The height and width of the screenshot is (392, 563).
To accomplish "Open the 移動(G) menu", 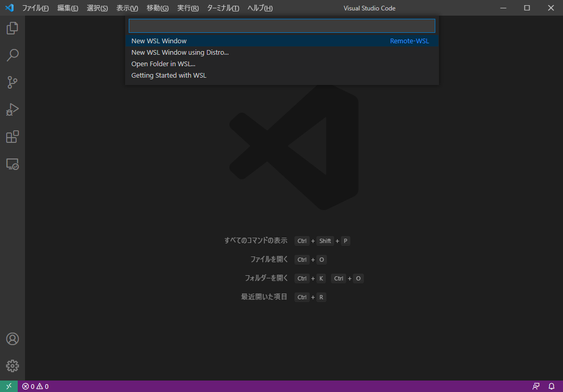I will (157, 8).
